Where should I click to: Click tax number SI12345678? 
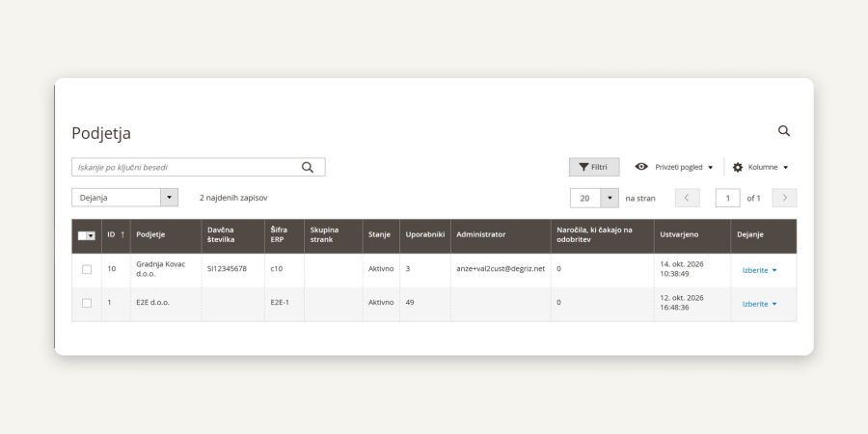pos(227,269)
